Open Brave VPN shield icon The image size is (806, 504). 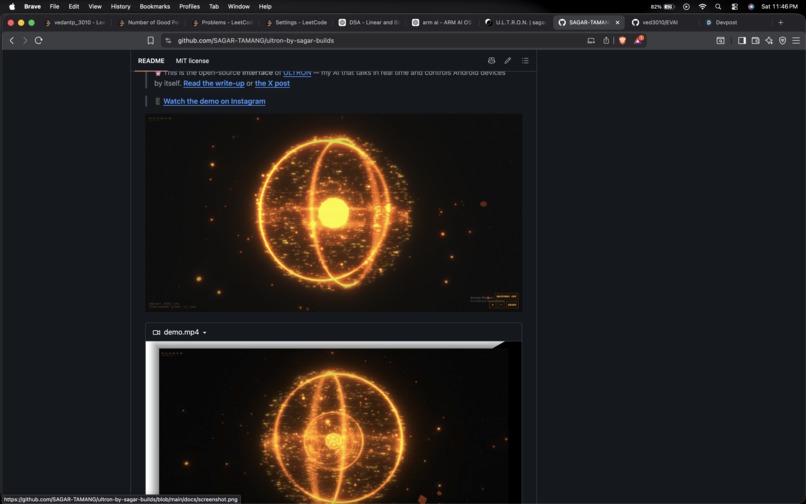[782, 41]
